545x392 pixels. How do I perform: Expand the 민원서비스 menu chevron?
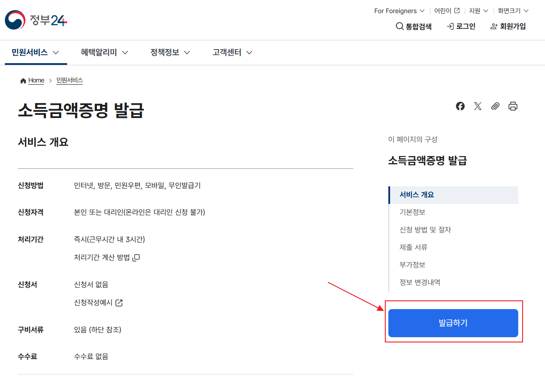[x=56, y=53]
